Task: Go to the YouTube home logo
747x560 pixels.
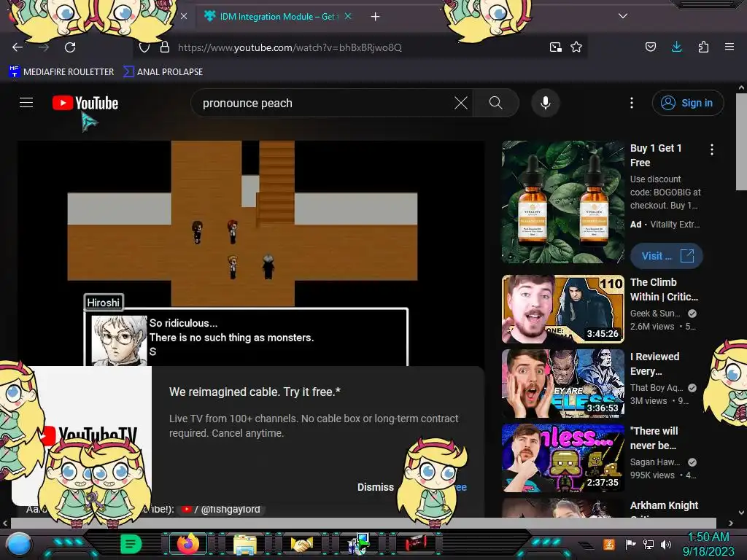Action: click(x=85, y=103)
